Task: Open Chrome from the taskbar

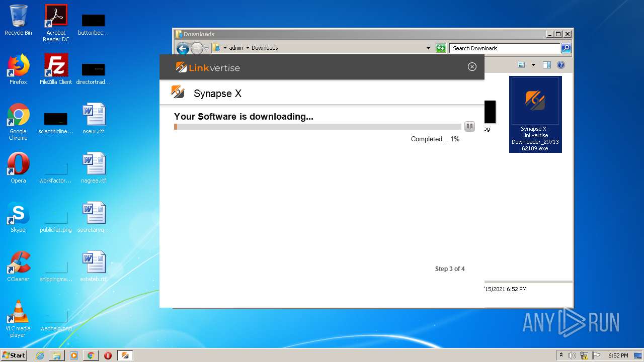Action: point(91,355)
